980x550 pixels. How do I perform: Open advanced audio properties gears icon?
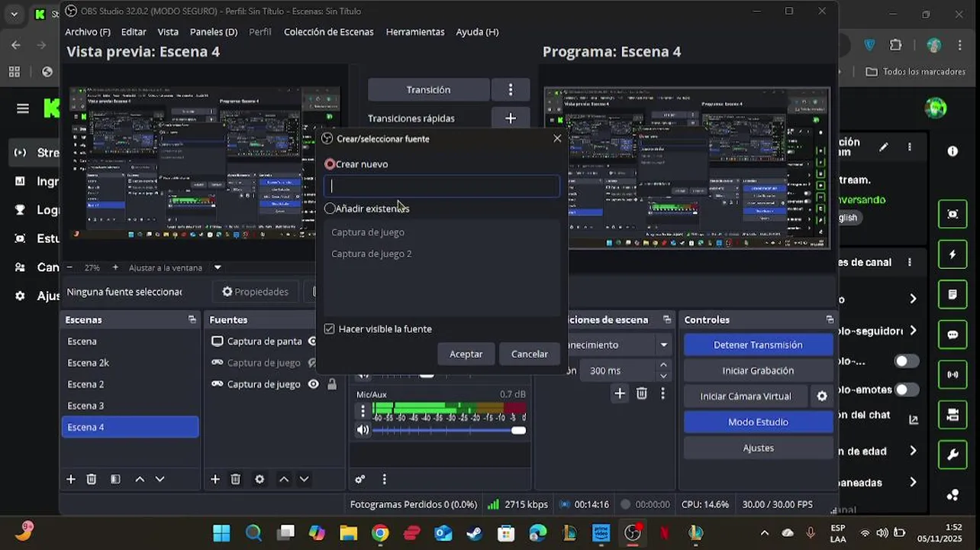[x=360, y=479]
